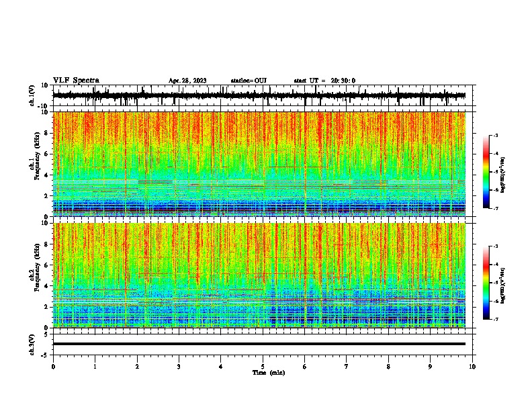This screenshot has height=411, width=532.
Task: Click the ch.3(V) flat trace line
Action: 259,344
